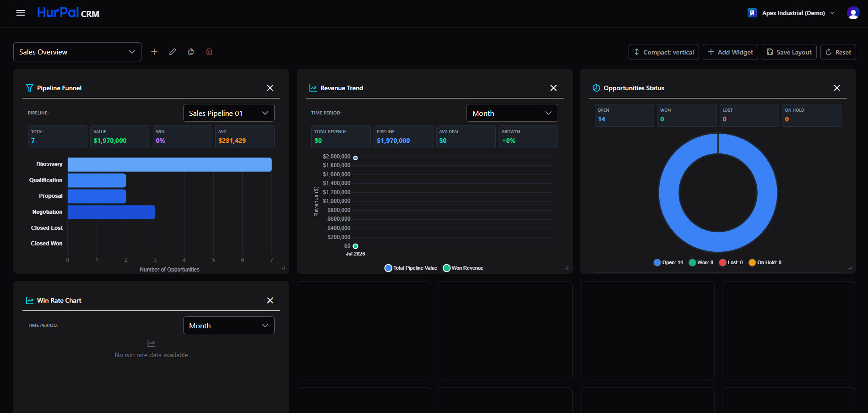Click the Reset button
This screenshot has width=868, height=413.
point(838,52)
